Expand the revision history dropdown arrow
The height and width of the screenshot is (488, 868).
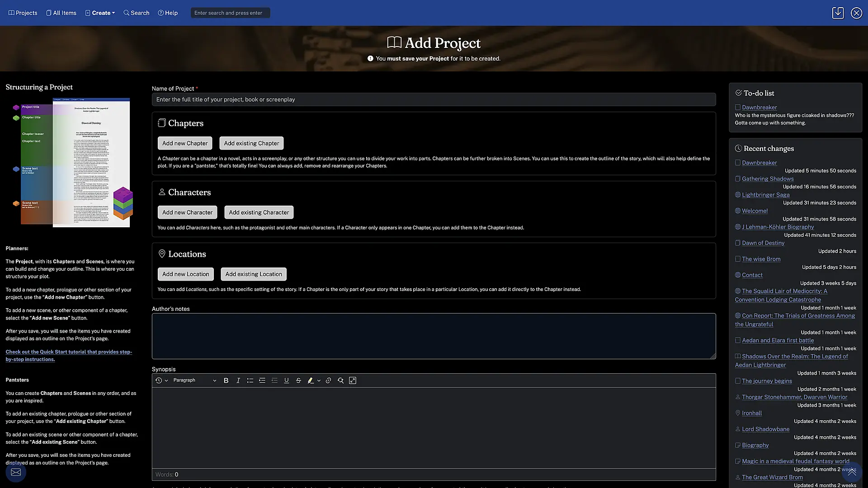tap(166, 380)
